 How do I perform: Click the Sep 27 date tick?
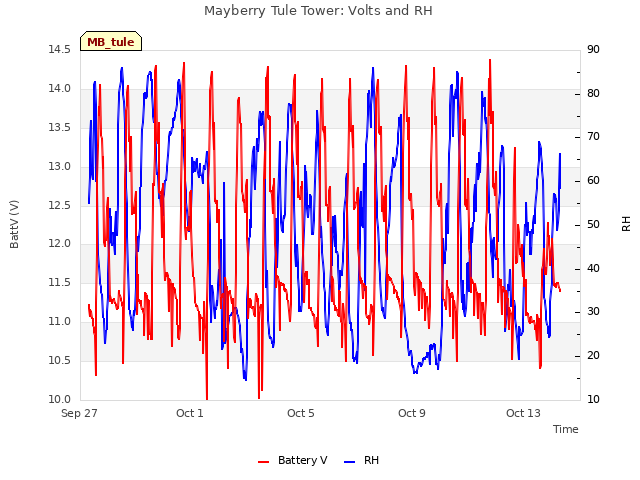[79, 413]
